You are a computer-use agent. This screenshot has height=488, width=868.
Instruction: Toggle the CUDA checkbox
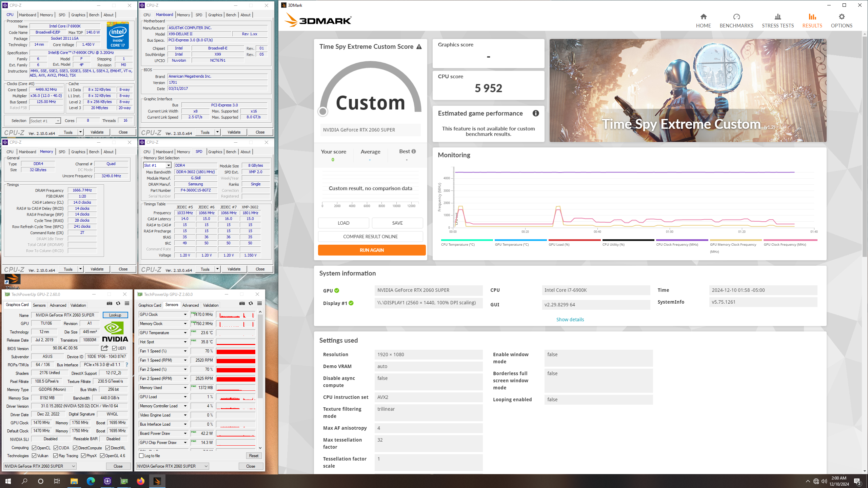coord(56,448)
